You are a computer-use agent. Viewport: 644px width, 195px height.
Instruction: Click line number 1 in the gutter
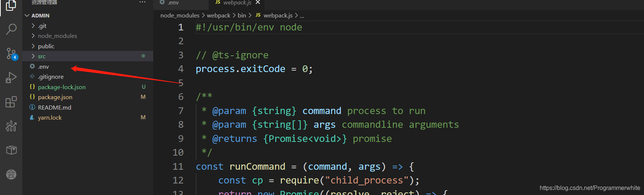pyautogui.click(x=181, y=27)
